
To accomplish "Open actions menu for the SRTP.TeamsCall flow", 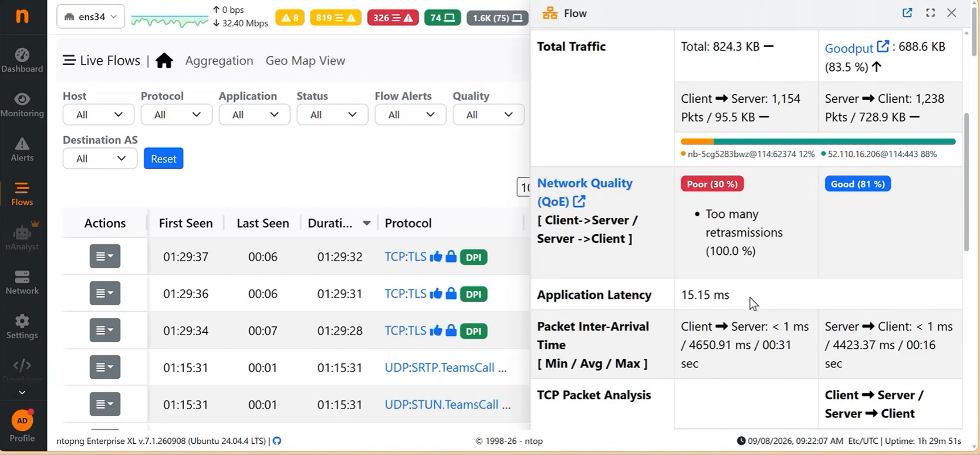I will (105, 368).
